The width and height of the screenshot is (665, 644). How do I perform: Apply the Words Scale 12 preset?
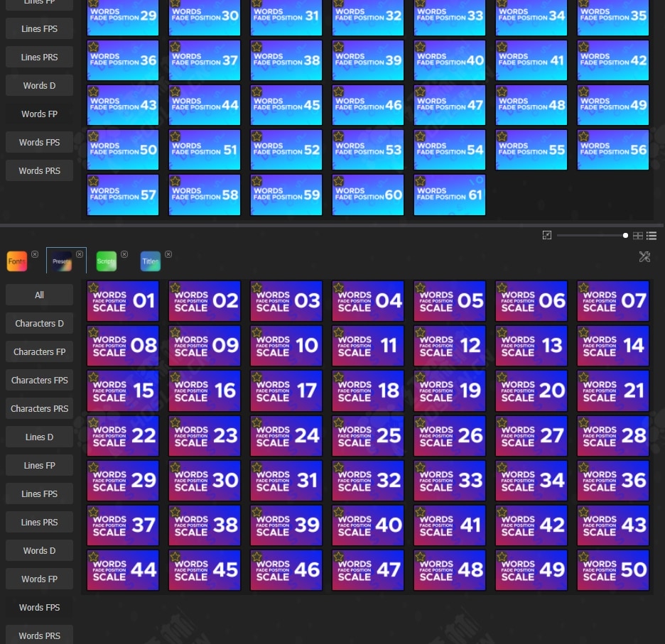[x=450, y=346]
